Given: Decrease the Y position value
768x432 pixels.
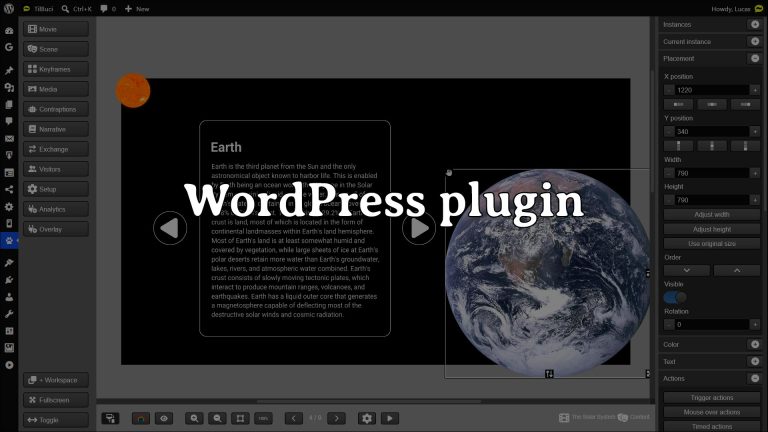Looking at the screenshot, I should 669,132.
